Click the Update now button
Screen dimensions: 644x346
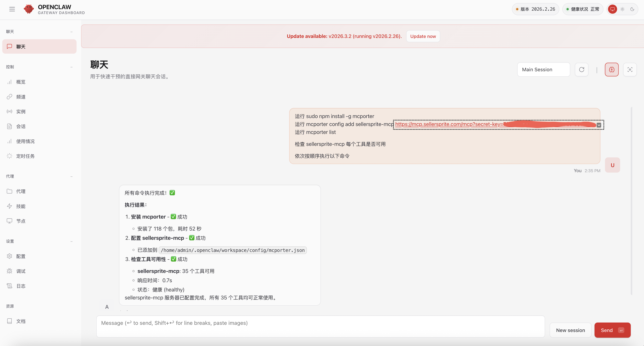tap(423, 36)
